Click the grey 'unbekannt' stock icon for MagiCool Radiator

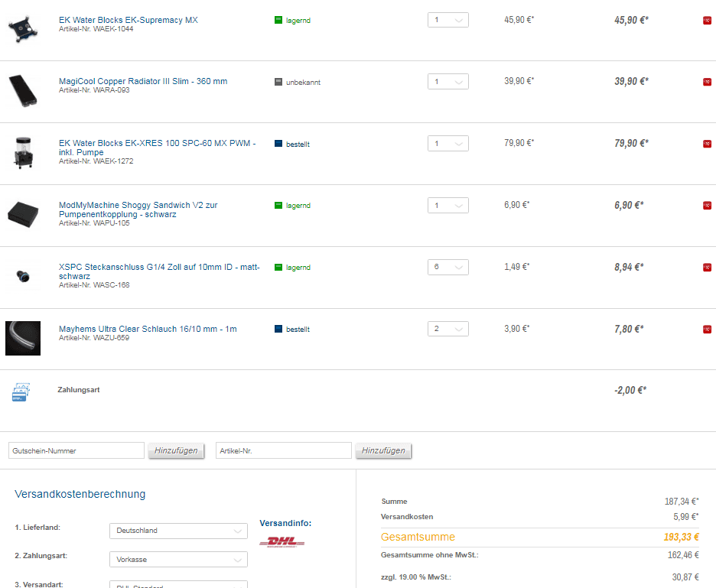pyautogui.click(x=278, y=82)
